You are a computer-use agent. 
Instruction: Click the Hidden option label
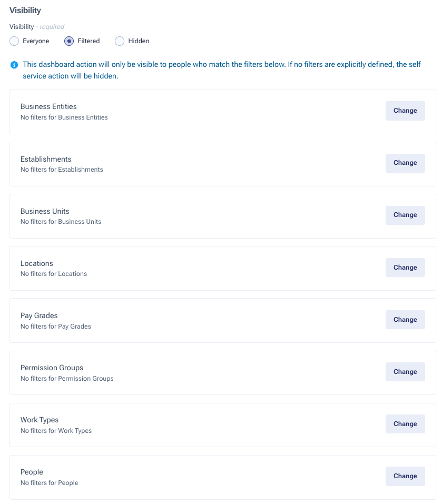pos(139,41)
